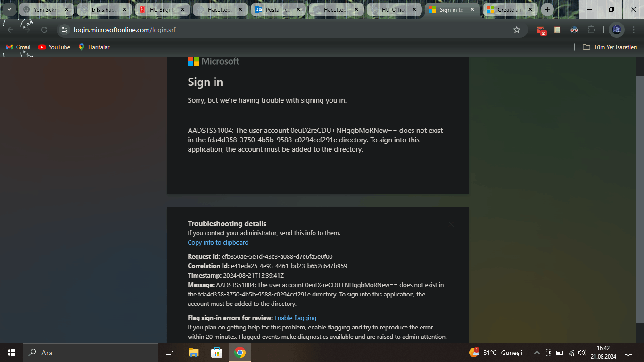Open Microsoft Store from the taskbar
644x362 pixels.
pos(216,353)
